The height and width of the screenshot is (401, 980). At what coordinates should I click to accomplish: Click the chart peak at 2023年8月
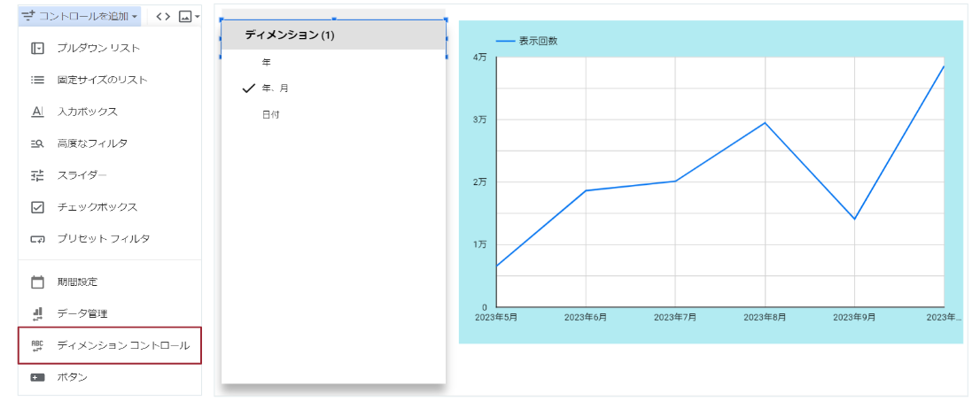[765, 123]
